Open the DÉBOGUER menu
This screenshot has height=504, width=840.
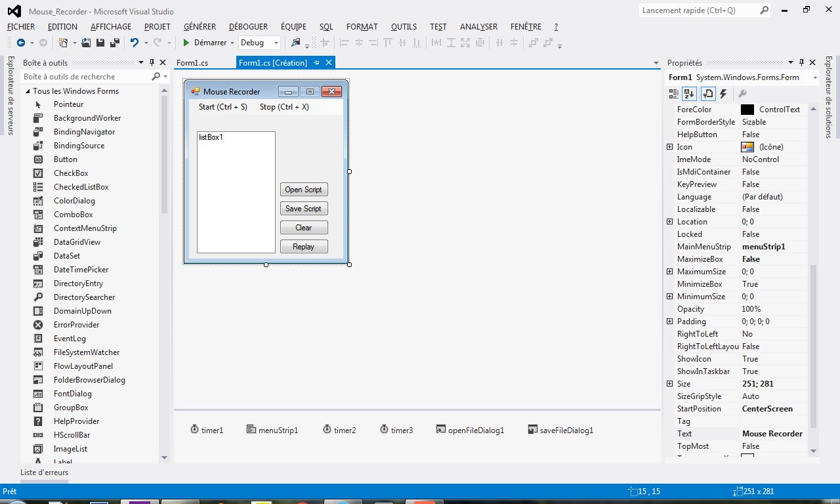click(248, 27)
